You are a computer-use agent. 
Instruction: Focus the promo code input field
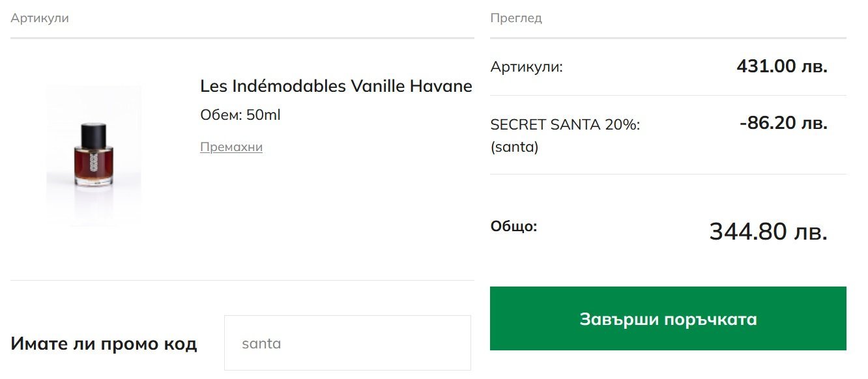click(347, 343)
